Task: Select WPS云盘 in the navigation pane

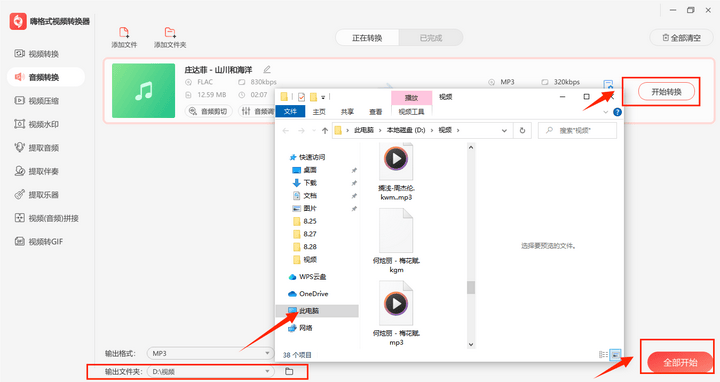Action: (x=307, y=277)
